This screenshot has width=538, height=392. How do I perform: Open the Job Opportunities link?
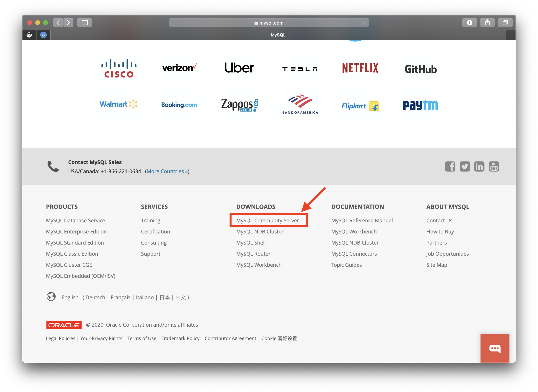[x=447, y=254]
